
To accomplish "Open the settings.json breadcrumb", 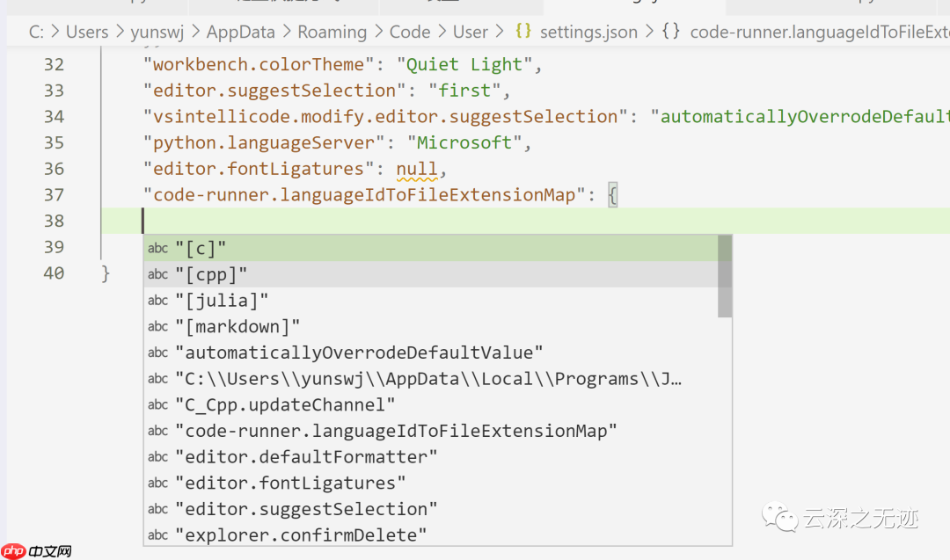I will click(x=588, y=32).
